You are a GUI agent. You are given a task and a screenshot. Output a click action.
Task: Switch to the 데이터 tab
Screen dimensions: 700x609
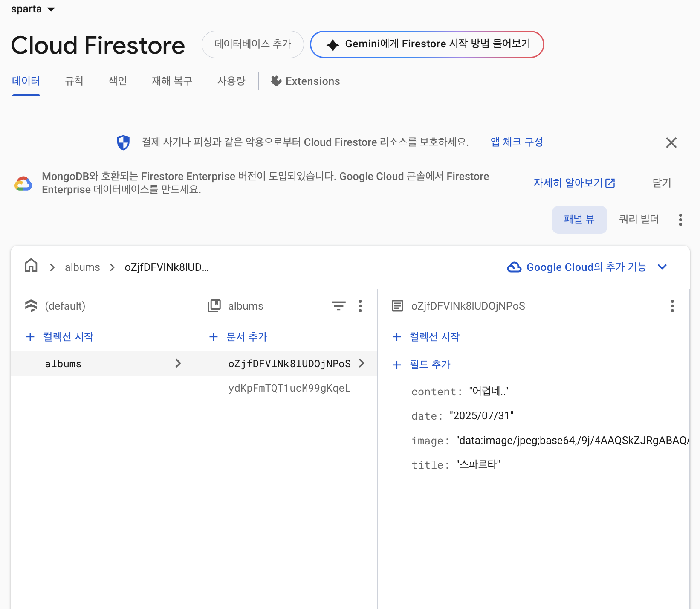click(26, 81)
